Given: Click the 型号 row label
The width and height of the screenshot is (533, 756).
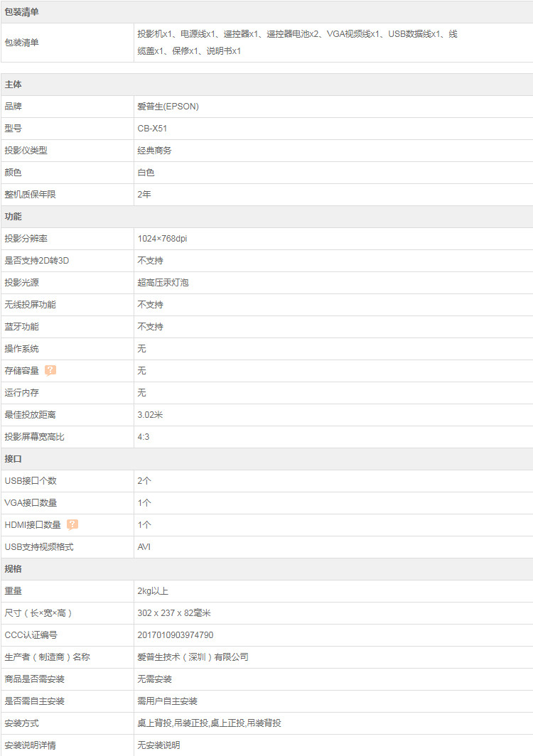Looking at the screenshot, I should [x=13, y=129].
